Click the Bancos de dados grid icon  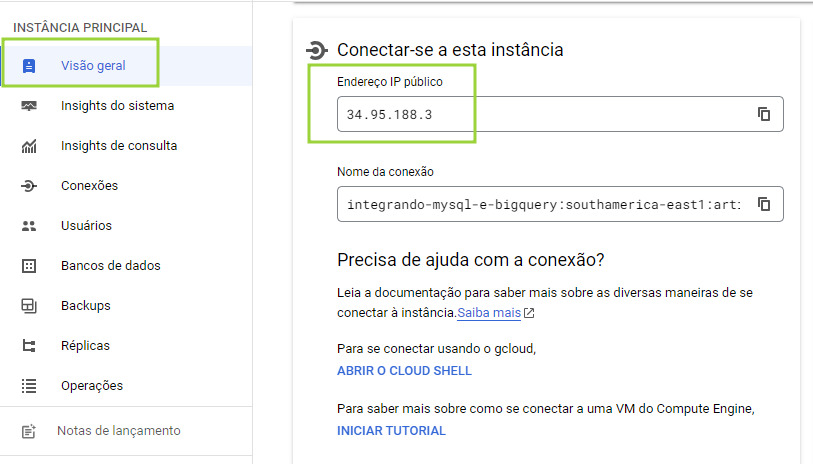pos(29,266)
